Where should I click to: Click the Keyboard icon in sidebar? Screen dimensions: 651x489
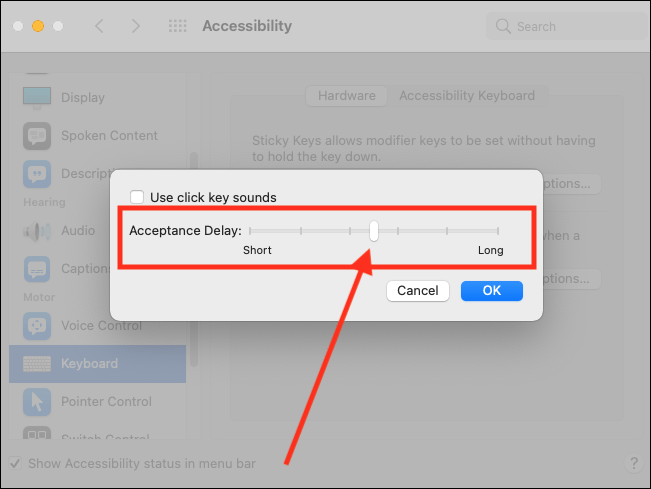click(x=37, y=364)
